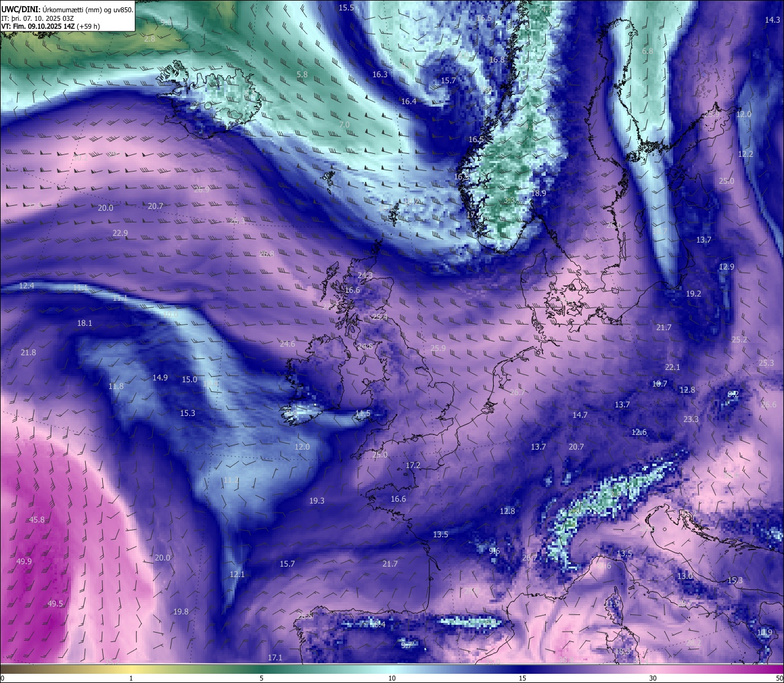Click the 12.1 value in the Bay of Biscay
784x683 pixels.
237,574
